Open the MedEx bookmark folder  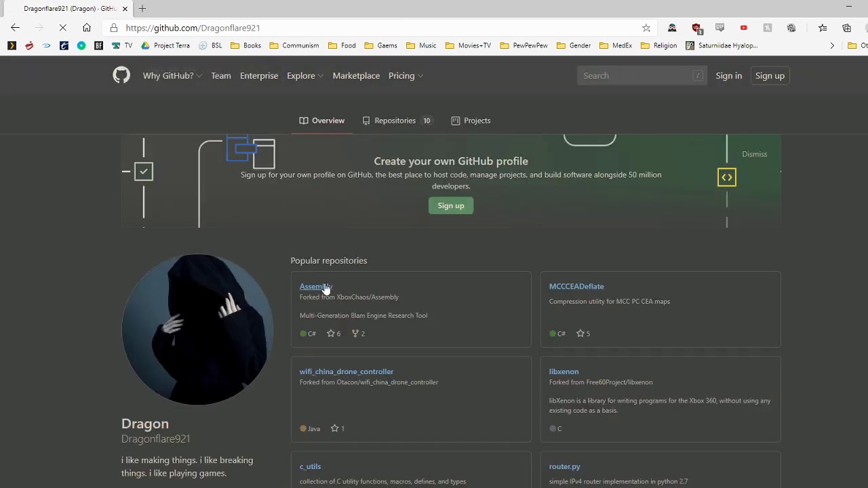616,45
